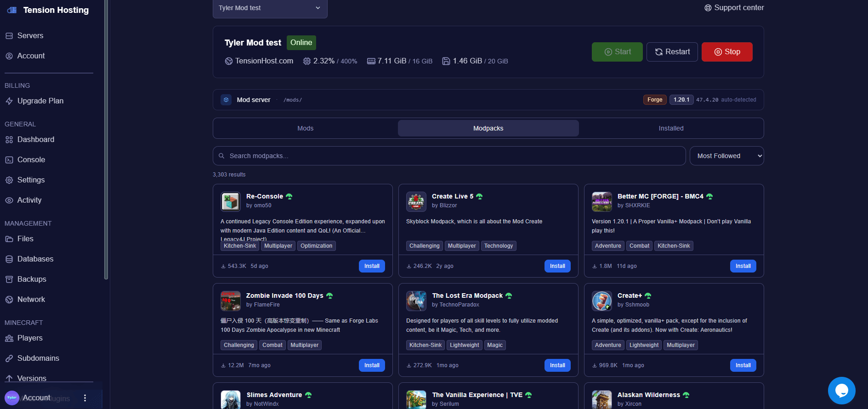
Task: Click the Subdomains link icon
Action: (x=9, y=358)
